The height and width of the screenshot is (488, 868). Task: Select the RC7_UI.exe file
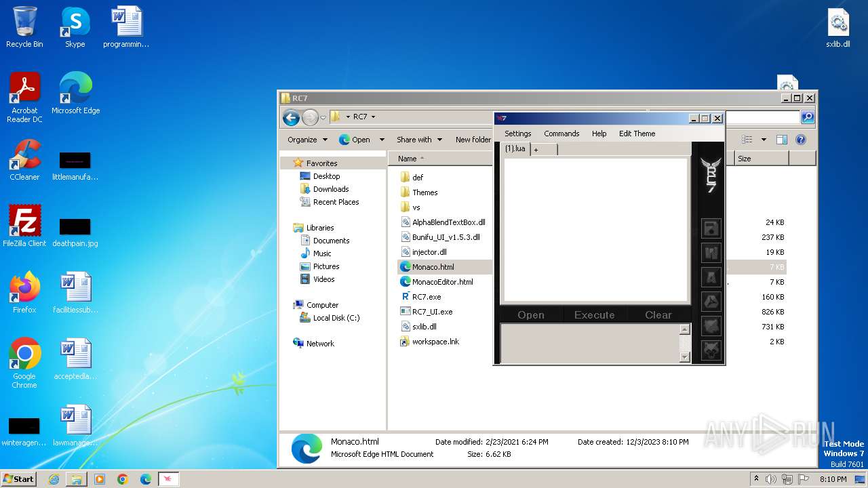pyautogui.click(x=432, y=312)
